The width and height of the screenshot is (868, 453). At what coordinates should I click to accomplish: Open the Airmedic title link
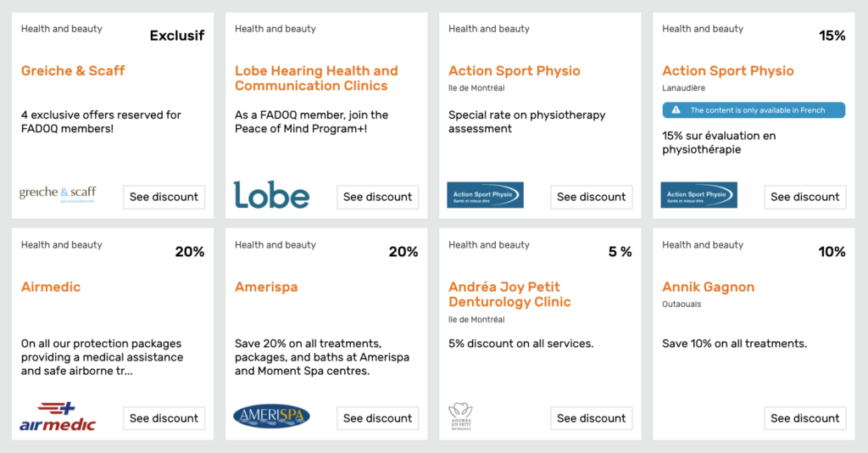(51, 287)
